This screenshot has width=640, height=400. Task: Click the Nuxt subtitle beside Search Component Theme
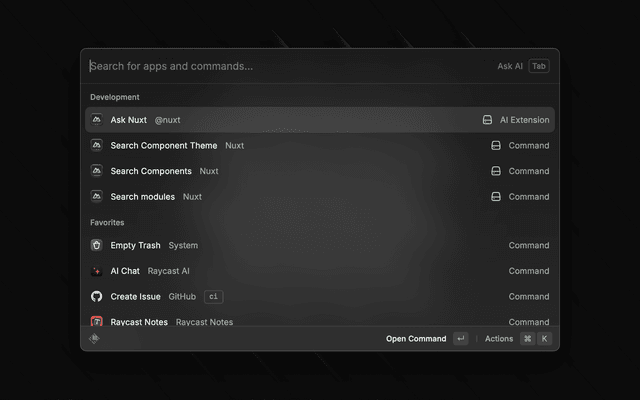(x=235, y=146)
